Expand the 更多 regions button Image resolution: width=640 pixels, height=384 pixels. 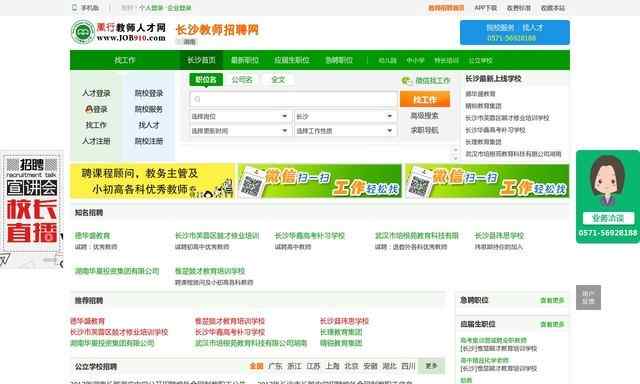(431, 366)
